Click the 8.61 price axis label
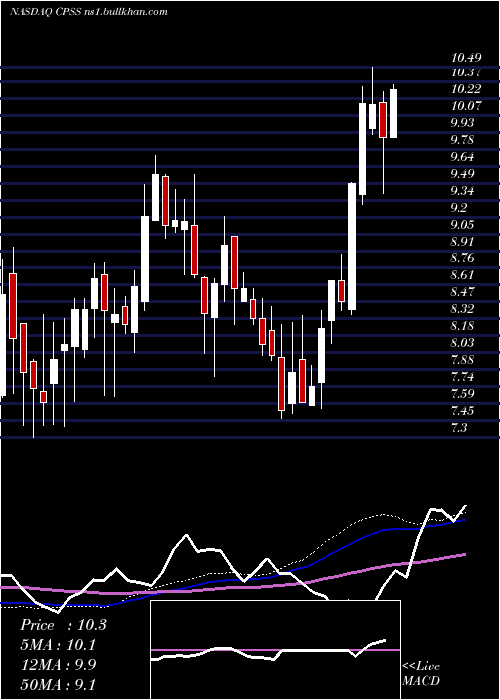The image size is (500, 700). (464, 275)
